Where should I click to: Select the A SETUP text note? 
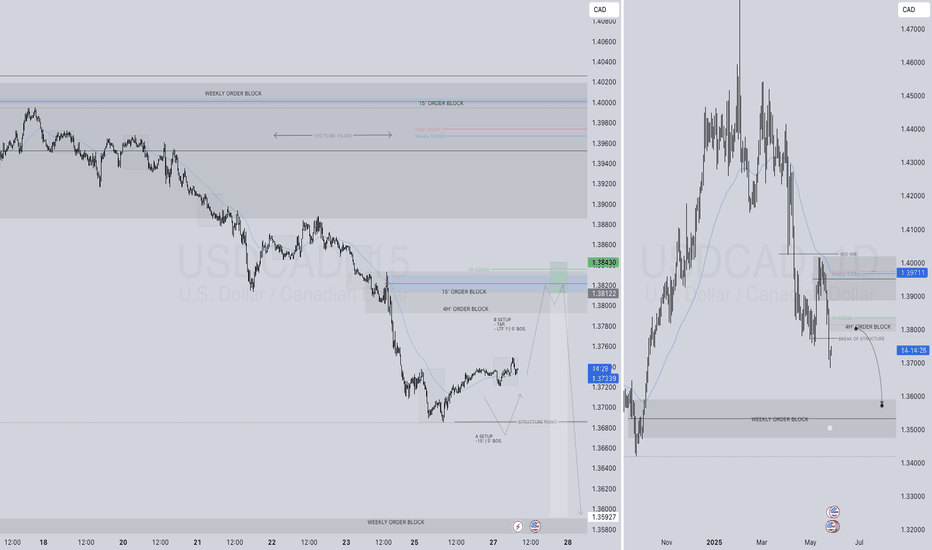pyautogui.click(x=488, y=439)
